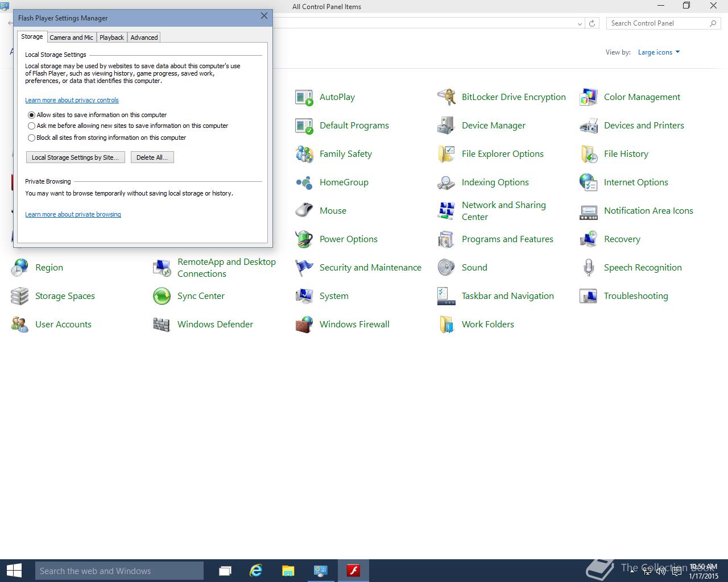Open the Default Programs icon
This screenshot has width=728, height=582.
304,126
